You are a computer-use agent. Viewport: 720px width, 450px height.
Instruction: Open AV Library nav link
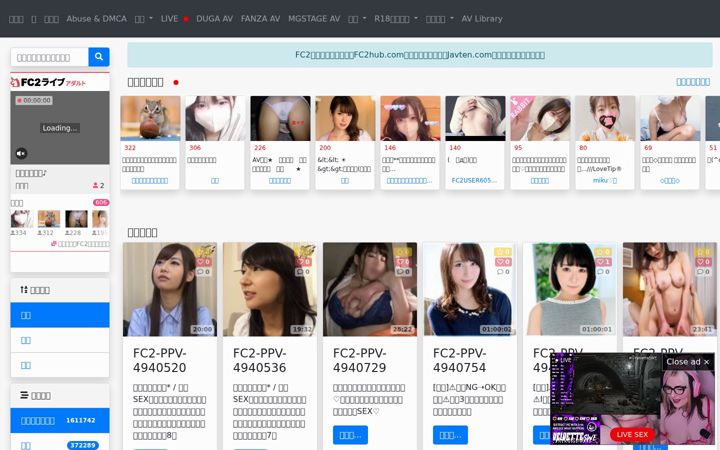pyautogui.click(x=482, y=19)
